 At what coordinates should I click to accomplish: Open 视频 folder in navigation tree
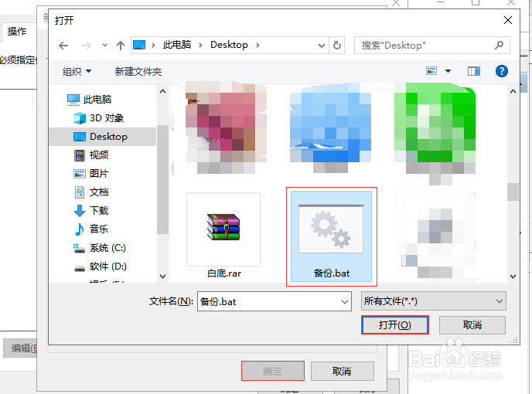coord(91,155)
